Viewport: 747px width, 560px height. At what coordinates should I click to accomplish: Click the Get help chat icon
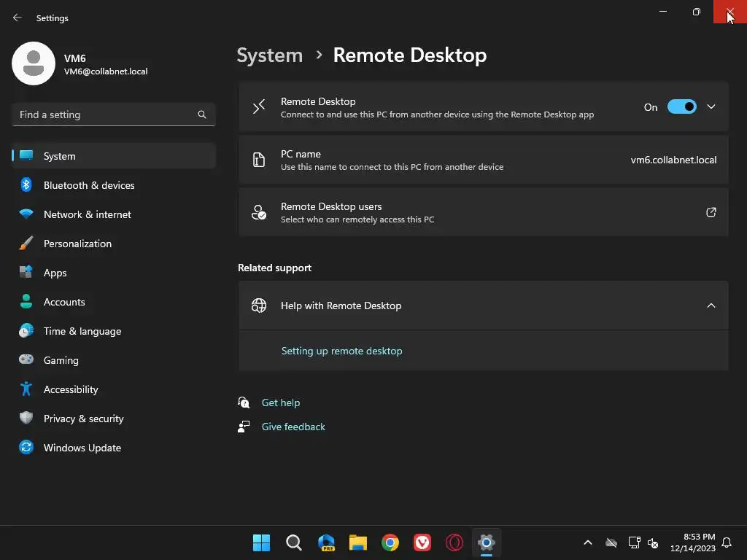point(244,402)
